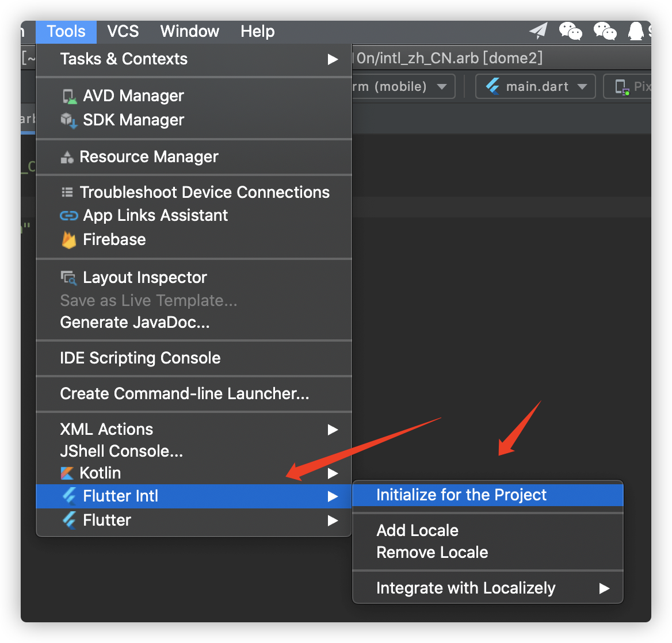Open IDE Scripting Console
This screenshot has width=672, height=643.
(194, 358)
